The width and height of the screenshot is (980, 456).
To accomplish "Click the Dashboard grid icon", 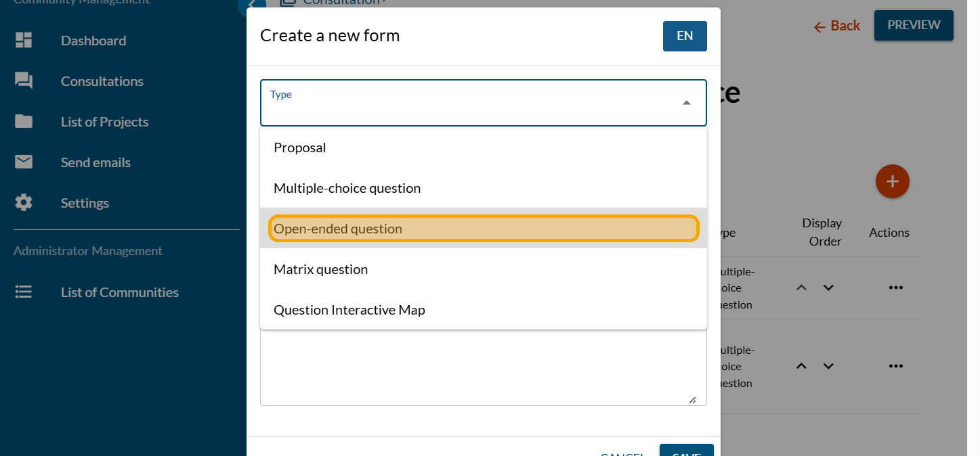I will tap(24, 41).
